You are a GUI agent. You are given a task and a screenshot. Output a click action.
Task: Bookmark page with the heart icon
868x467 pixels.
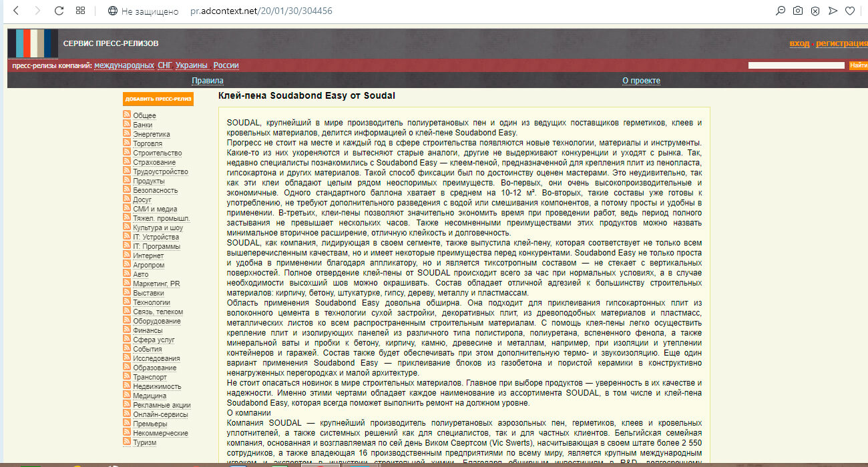coord(850,11)
